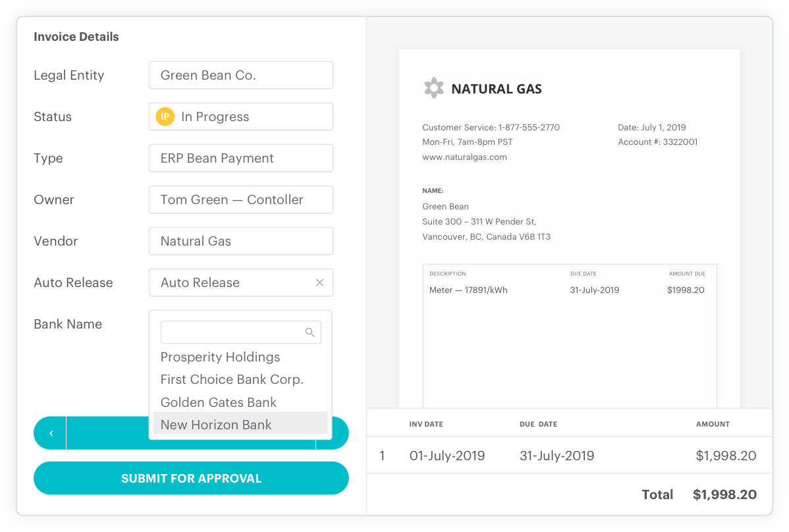This screenshot has height=532, width=789.
Task: Select First Choice Bank Corp.
Action: [232, 379]
